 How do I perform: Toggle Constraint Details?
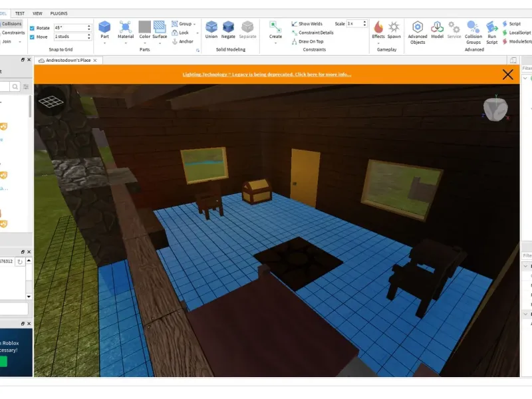(313, 33)
